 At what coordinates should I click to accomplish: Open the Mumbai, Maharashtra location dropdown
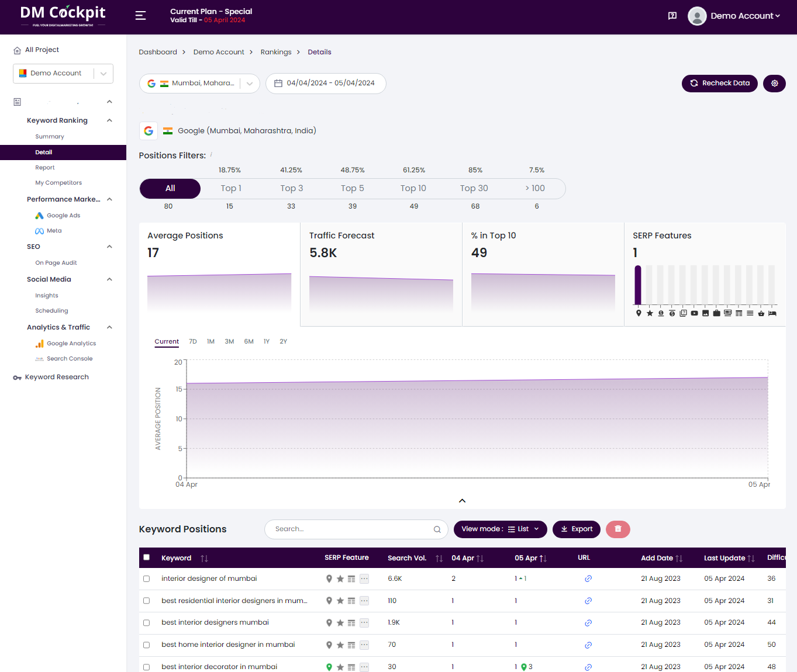[250, 83]
